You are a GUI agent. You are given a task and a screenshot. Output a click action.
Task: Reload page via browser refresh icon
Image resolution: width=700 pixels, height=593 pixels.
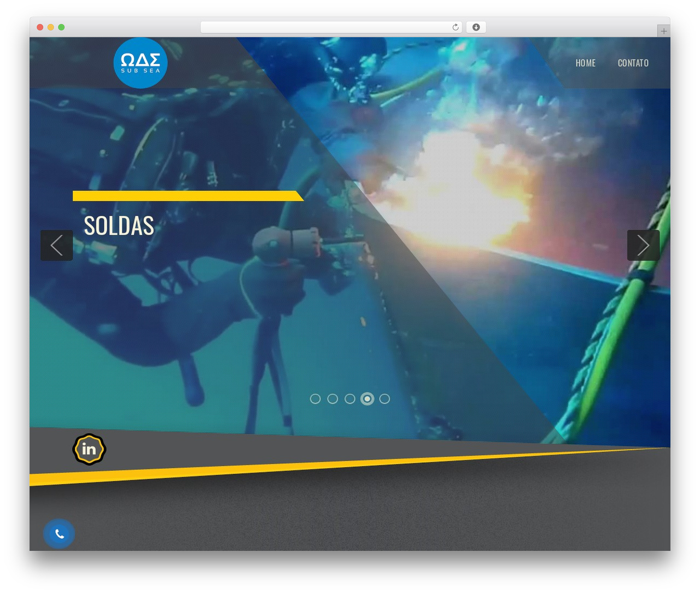[x=455, y=27]
